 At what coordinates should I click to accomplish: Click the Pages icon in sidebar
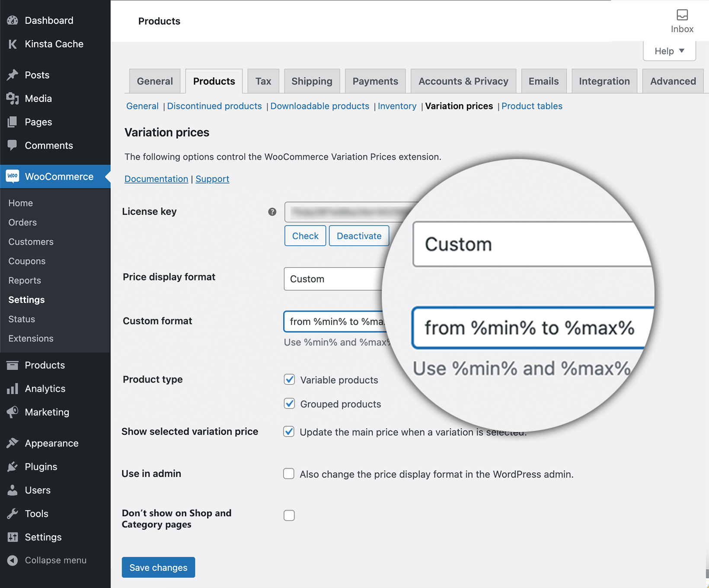tap(13, 122)
